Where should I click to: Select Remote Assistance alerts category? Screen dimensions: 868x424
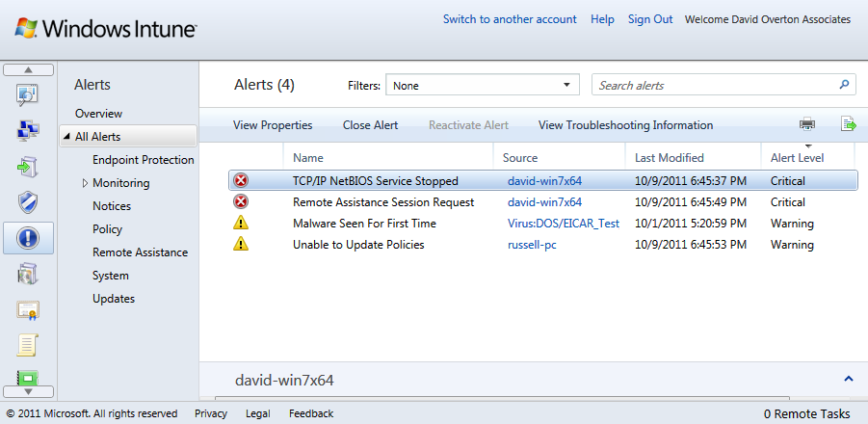click(x=140, y=252)
